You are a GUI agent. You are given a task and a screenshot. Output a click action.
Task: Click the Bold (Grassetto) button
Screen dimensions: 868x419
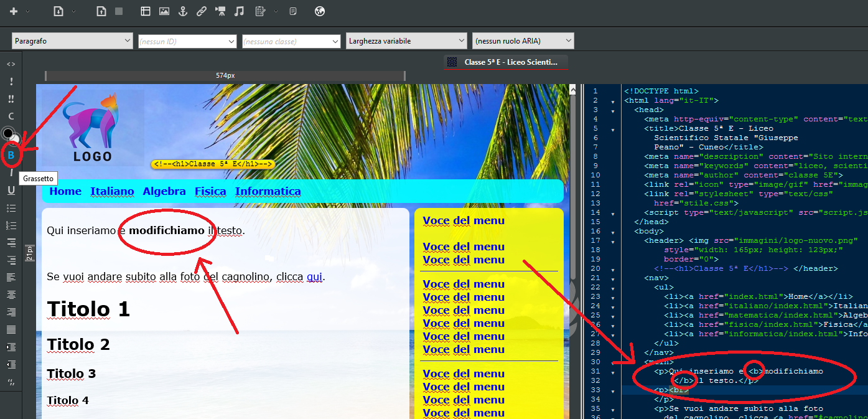[11, 154]
